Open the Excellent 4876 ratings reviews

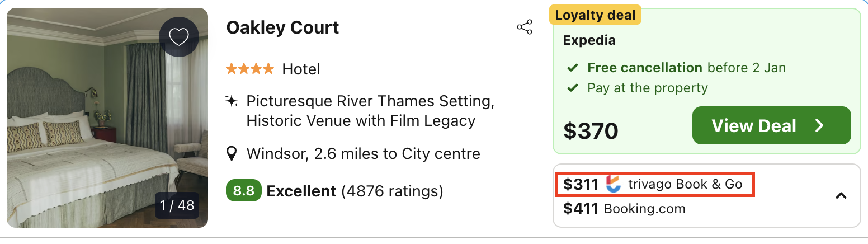(355, 191)
